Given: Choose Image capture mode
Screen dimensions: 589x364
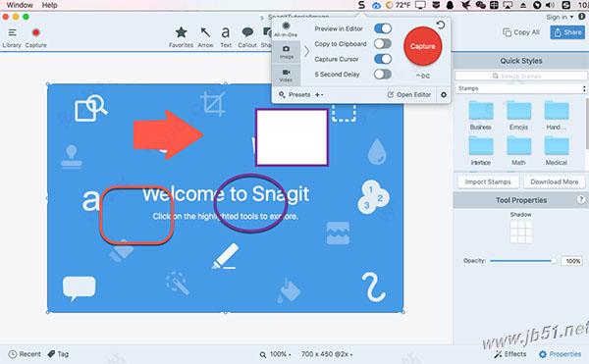Looking at the screenshot, I should 287,52.
